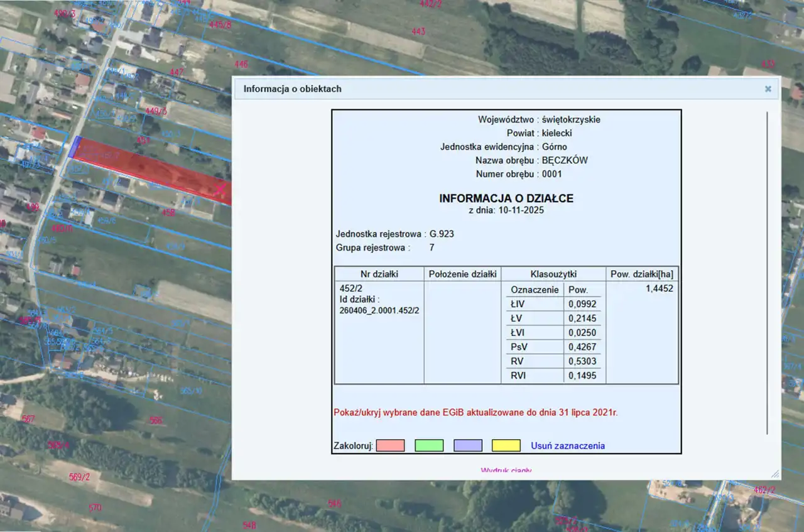Pick the yellow color swatch
Viewport: 804px width, 532px height.
pos(506,445)
